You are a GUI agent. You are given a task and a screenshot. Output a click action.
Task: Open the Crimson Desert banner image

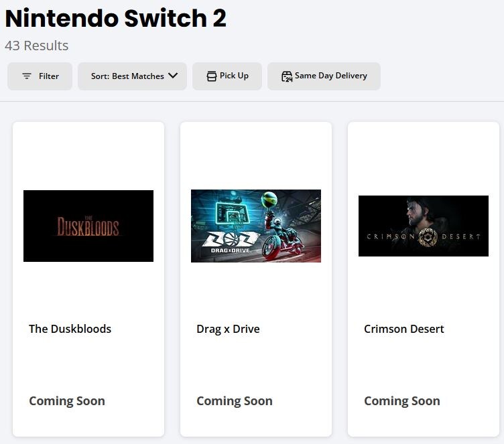coord(424,226)
